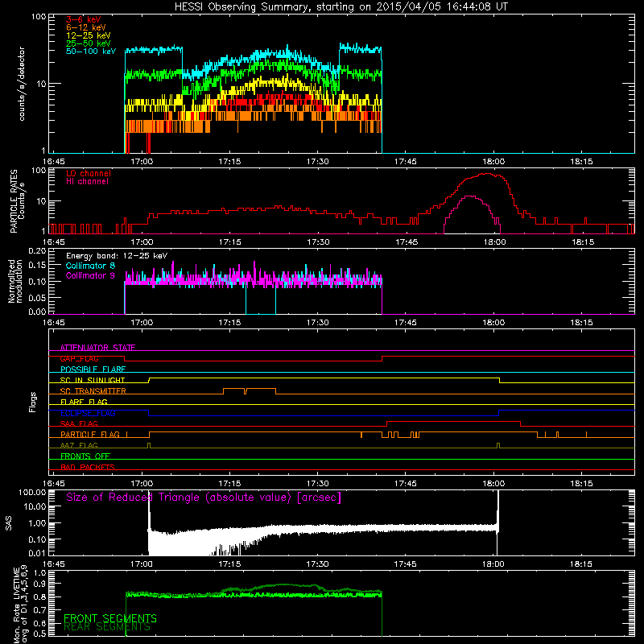The image size is (644, 644).
Task: Click the 0.15 tick on modulation axis
Action: tap(37, 266)
